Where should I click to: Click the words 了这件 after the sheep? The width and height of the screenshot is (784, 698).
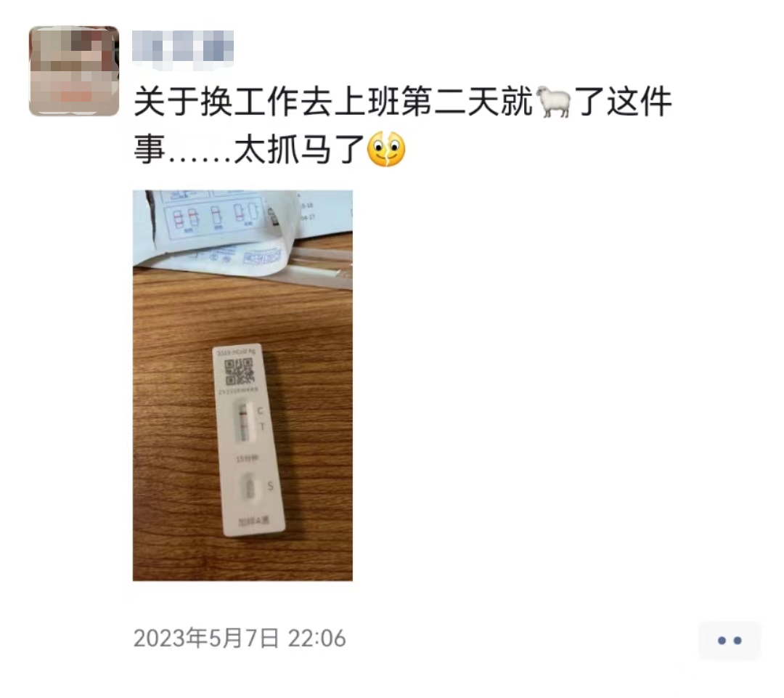tap(623, 102)
